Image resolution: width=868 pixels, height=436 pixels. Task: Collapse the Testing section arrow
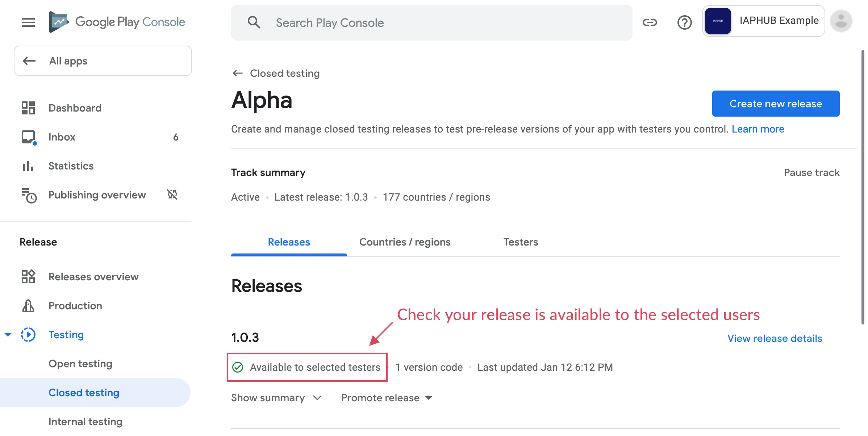[x=8, y=335]
